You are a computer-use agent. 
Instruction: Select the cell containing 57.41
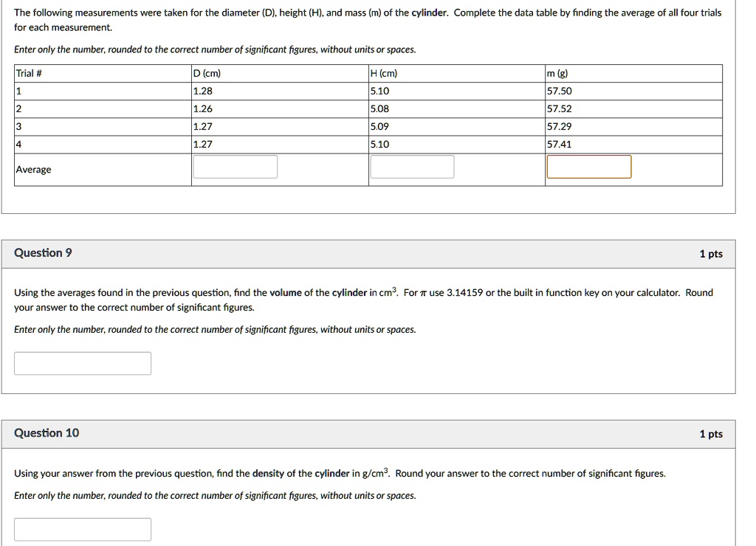click(x=559, y=144)
